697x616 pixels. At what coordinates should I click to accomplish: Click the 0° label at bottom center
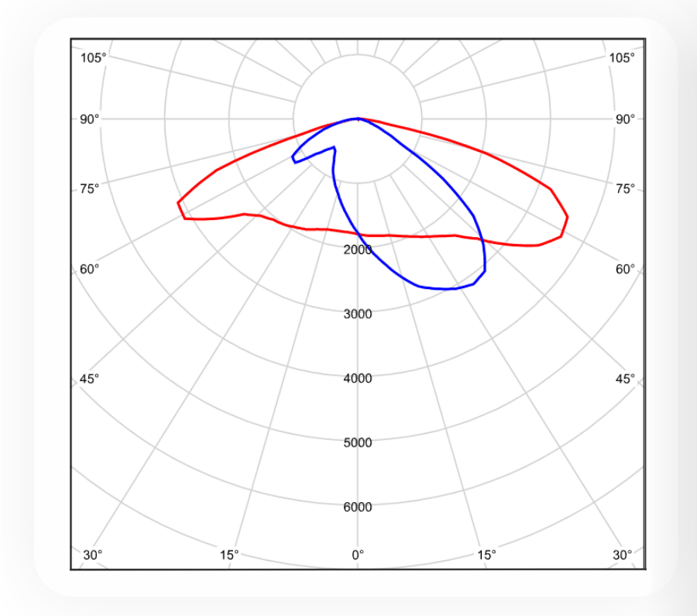pos(358,555)
